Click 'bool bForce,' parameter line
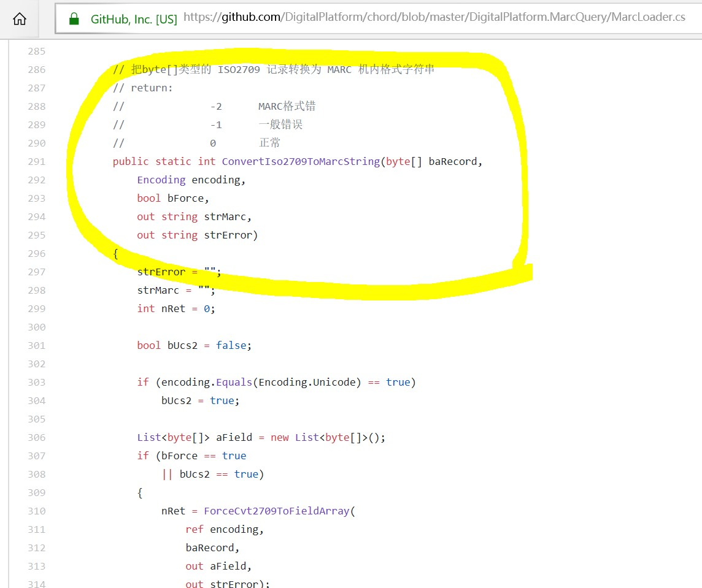Image resolution: width=702 pixels, height=588 pixels. click(x=173, y=198)
